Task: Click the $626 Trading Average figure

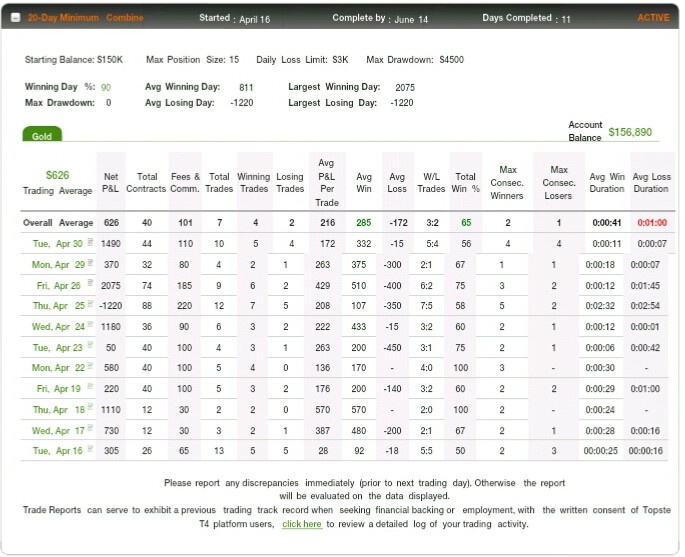Action: [x=57, y=175]
